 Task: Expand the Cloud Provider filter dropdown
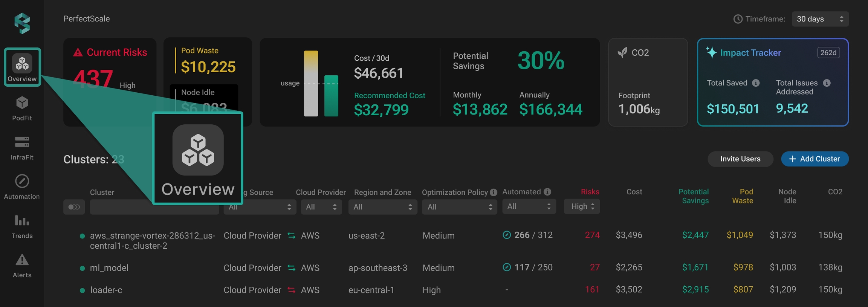(x=321, y=207)
